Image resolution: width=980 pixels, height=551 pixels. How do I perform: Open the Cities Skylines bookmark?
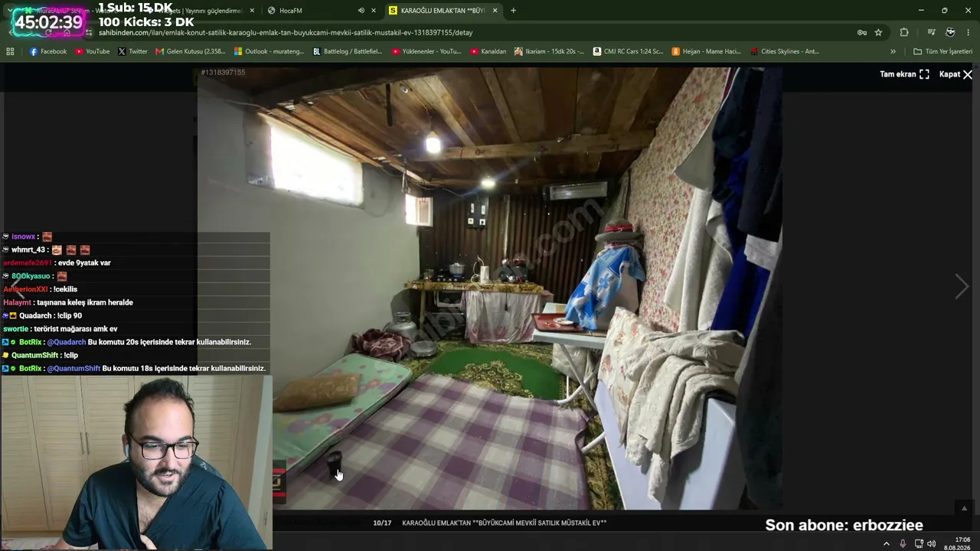coord(785,52)
